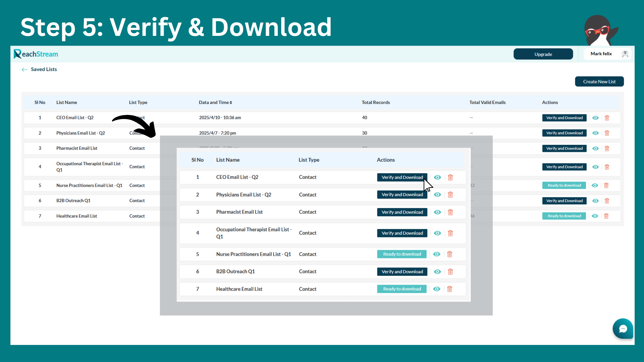Click Create New List button
Viewport: 644px width, 362px height.
[x=599, y=82]
